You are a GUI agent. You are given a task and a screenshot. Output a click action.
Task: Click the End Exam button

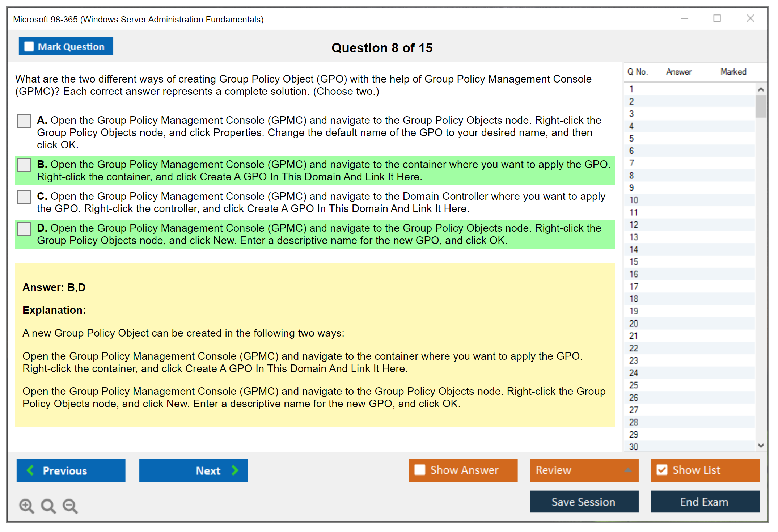pyautogui.click(x=705, y=502)
